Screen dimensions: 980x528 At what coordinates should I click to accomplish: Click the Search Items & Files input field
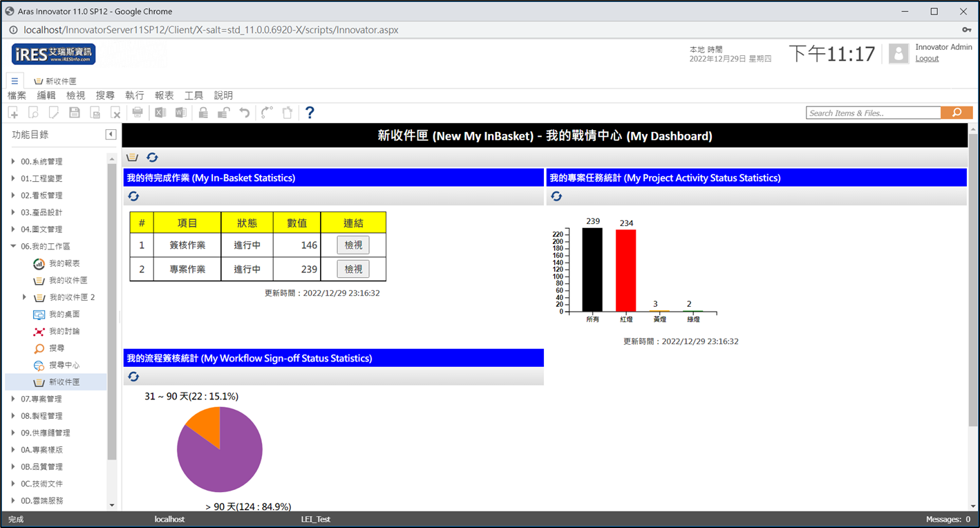pyautogui.click(x=874, y=113)
